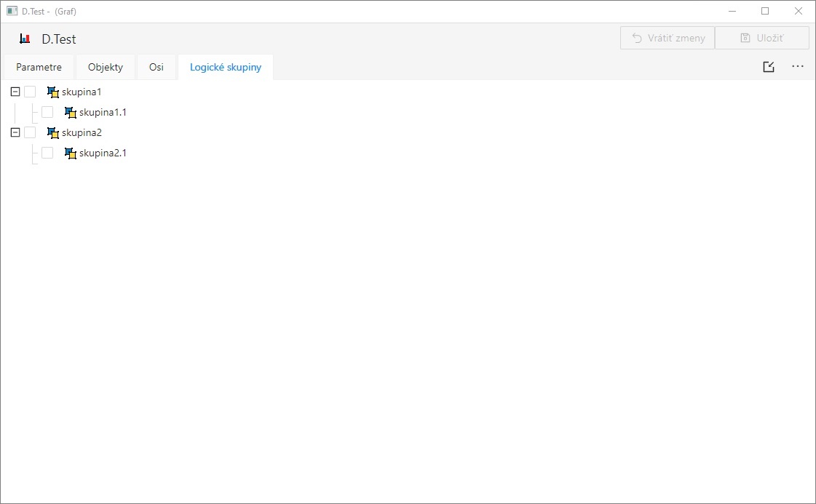This screenshot has height=504, width=816.
Task: Check the skupina1 checkbox
Action: click(30, 92)
